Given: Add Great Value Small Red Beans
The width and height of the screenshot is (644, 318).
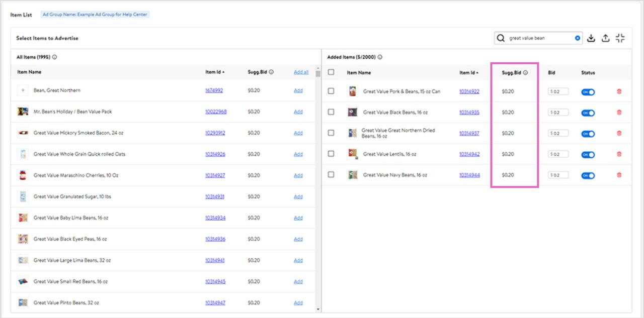Looking at the screenshot, I should click(298, 281).
